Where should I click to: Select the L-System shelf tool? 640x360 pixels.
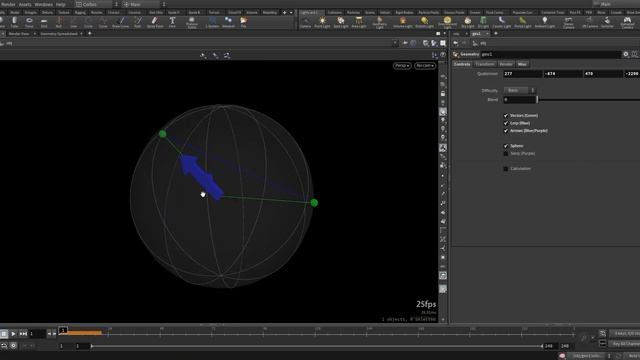(x=212, y=22)
